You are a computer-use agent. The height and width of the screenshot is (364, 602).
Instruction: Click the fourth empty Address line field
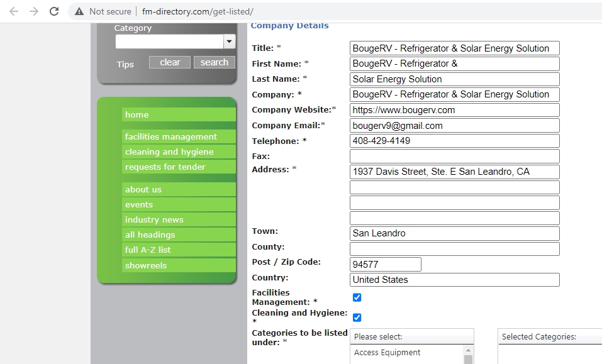pos(455,218)
